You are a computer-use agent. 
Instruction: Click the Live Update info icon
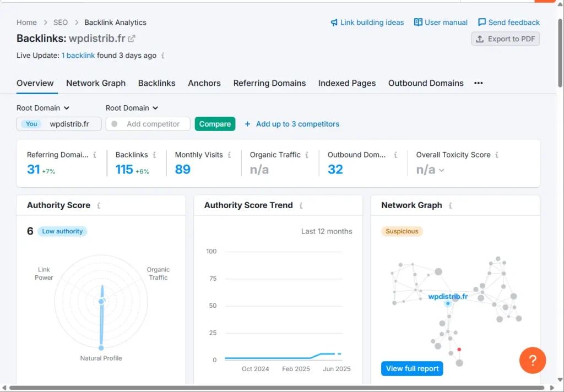tap(163, 56)
